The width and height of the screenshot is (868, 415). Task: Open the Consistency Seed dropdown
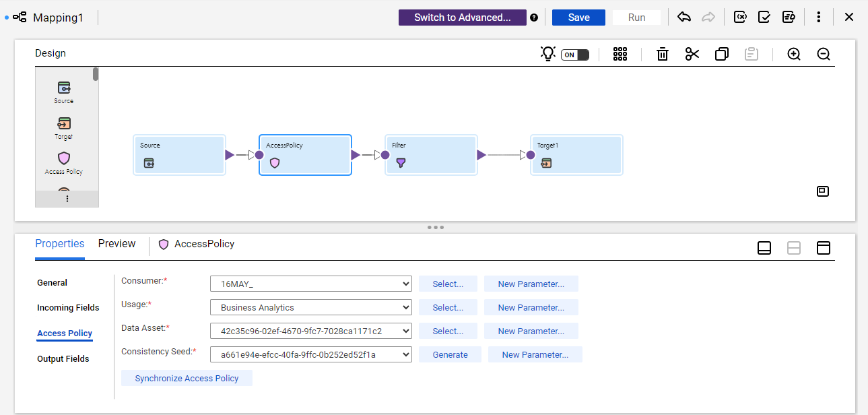pyautogui.click(x=311, y=355)
